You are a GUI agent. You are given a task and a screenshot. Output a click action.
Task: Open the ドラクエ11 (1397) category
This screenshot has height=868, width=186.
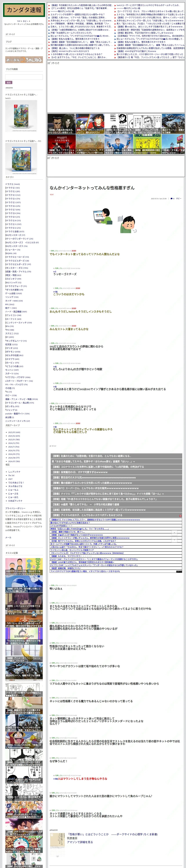14,224
